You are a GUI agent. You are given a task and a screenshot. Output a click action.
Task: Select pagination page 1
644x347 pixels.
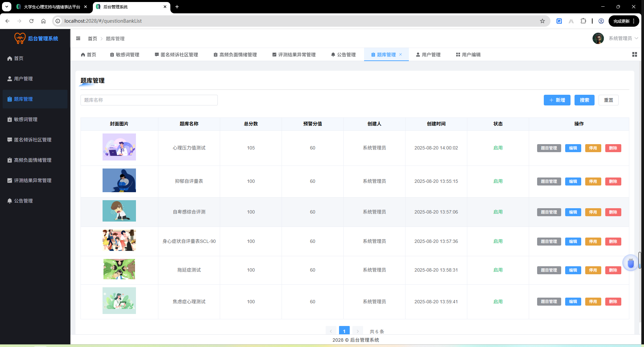344,331
